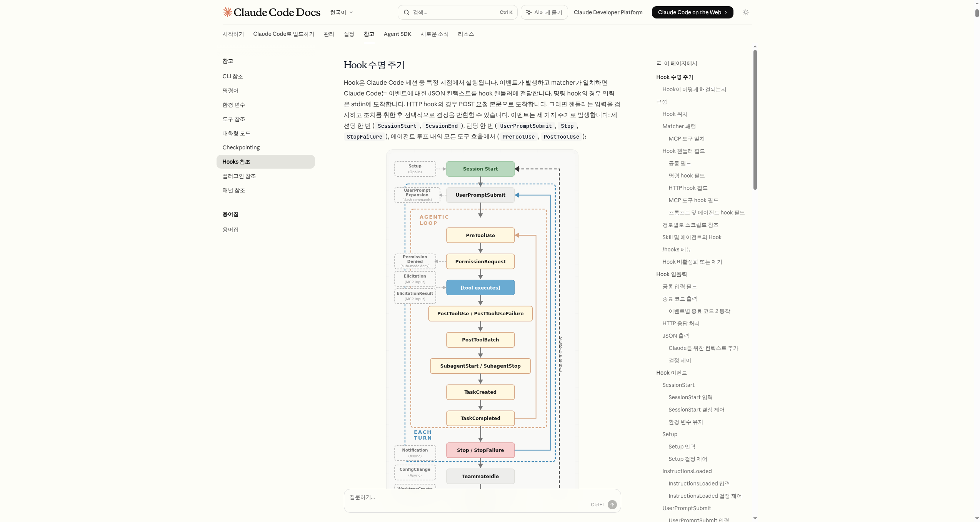The image size is (980, 522).
Task: Submit question with the up-arrow send icon
Action: (x=612, y=505)
